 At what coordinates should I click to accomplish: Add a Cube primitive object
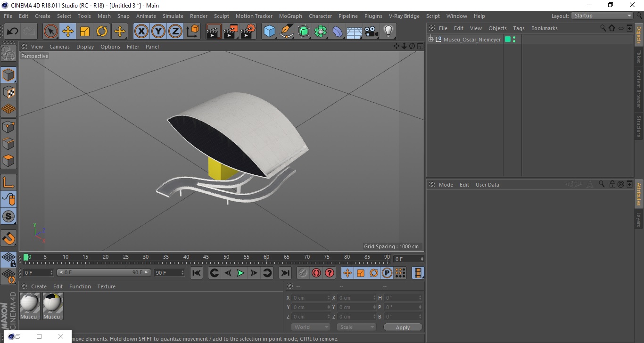pyautogui.click(x=270, y=32)
